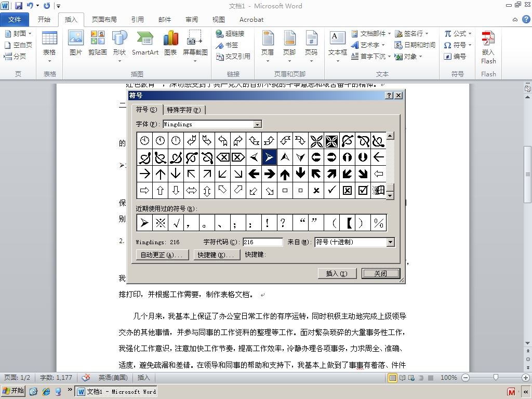The width and height of the screenshot is (532, 399).
Task: Insert a chart via ribbon
Action: [x=170, y=43]
